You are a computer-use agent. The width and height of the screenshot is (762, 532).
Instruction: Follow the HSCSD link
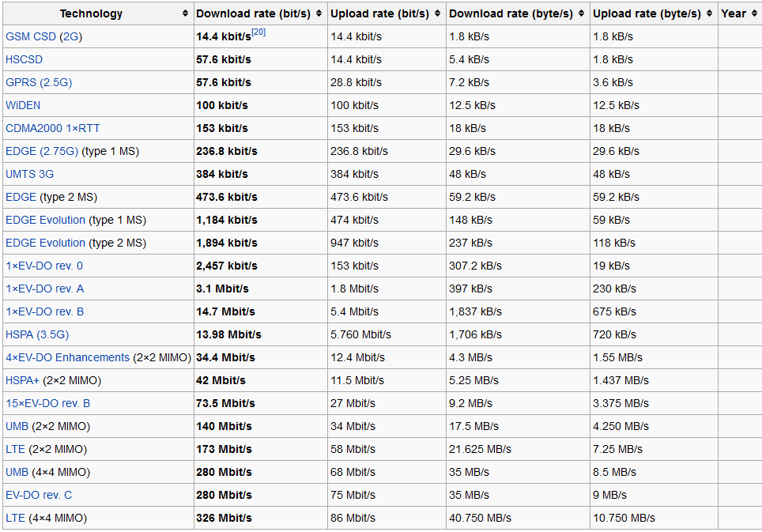(24, 59)
